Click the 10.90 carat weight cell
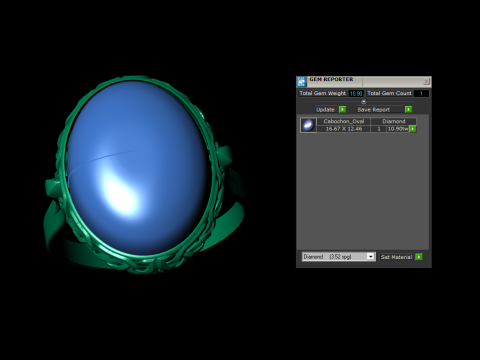The width and height of the screenshot is (480, 360). [x=398, y=129]
